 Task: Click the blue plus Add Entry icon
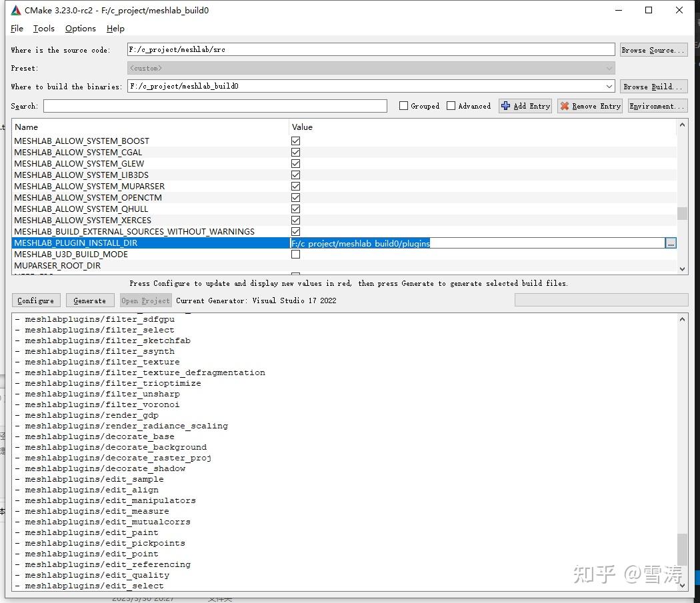(x=506, y=106)
